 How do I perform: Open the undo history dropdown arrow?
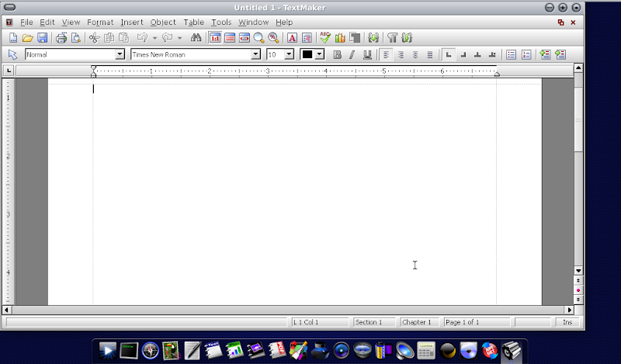tap(154, 38)
